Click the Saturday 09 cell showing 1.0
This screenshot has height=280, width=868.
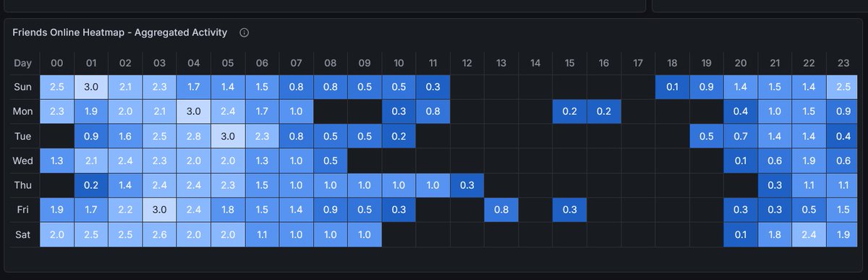(x=364, y=234)
